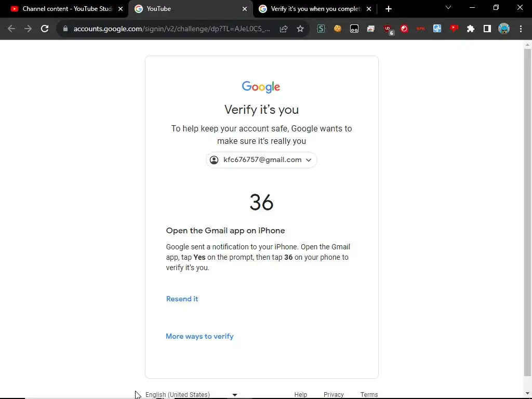Click the address bar URL

click(x=171, y=29)
